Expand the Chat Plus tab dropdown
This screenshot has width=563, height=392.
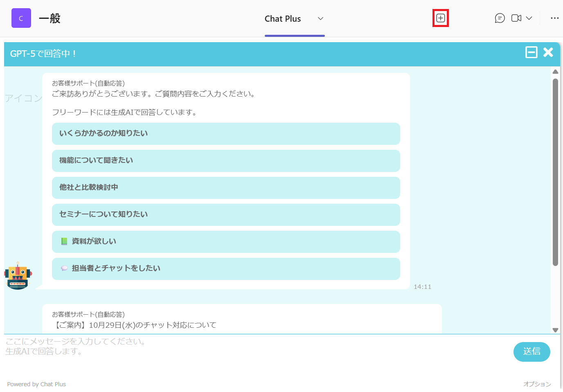tap(320, 18)
